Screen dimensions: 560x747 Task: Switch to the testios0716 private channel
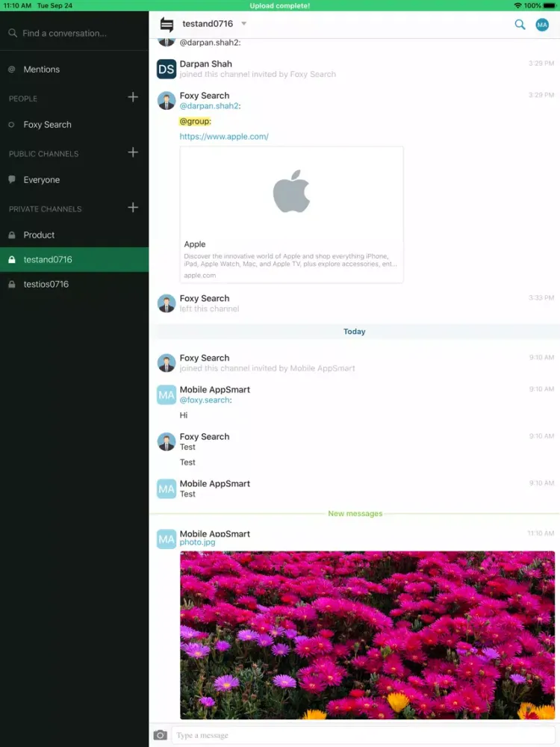(x=46, y=285)
